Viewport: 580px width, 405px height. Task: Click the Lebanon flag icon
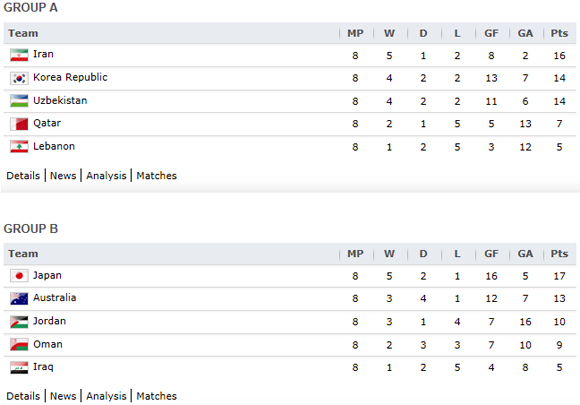point(19,147)
